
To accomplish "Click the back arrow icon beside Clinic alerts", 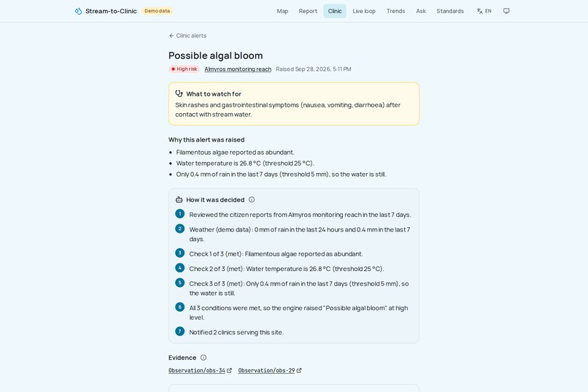I will point(171,36).
